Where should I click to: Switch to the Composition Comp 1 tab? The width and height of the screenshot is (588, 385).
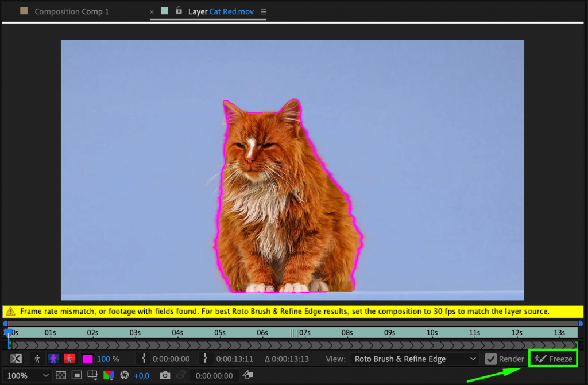[72, 11]
